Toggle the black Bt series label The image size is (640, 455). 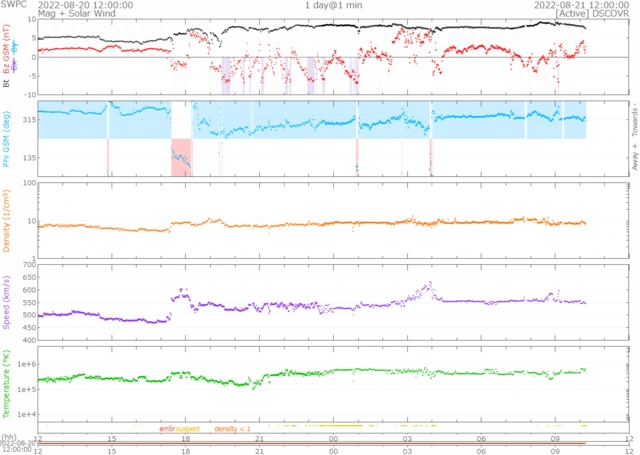[6, 83]
